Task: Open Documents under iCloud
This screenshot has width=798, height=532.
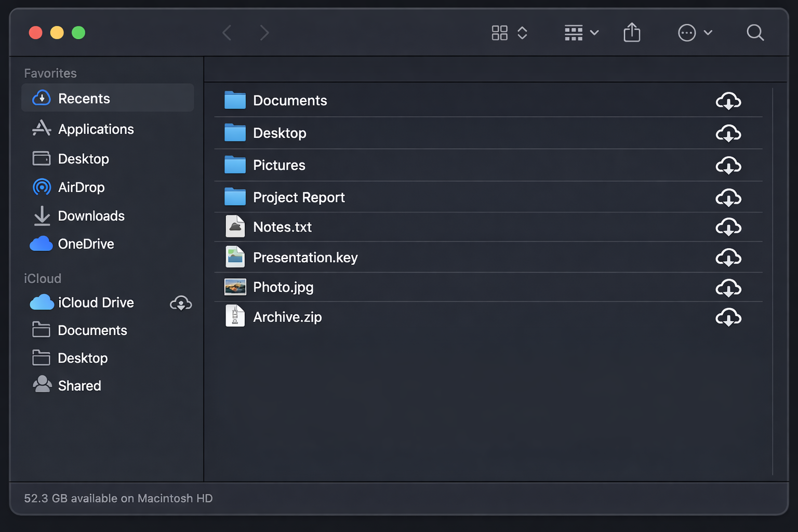Action: (x=108, y=330)
